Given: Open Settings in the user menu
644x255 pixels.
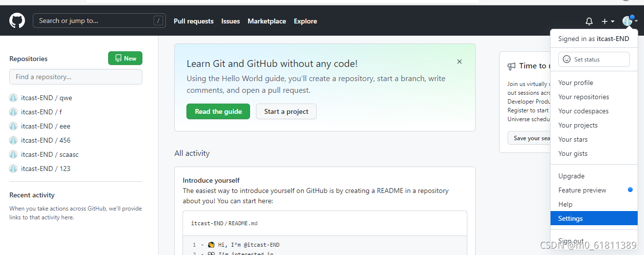Looking at the screenshot, I should (x=594, y=218).
